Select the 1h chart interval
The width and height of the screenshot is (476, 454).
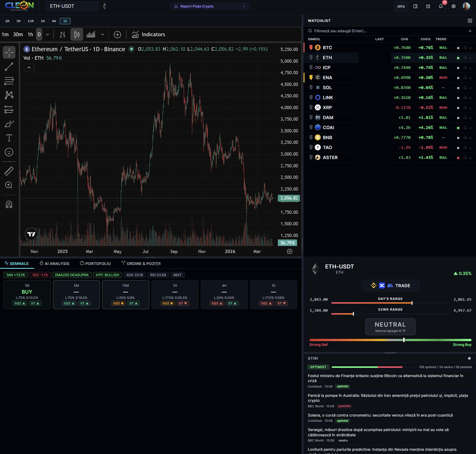(x=30, y=34)
